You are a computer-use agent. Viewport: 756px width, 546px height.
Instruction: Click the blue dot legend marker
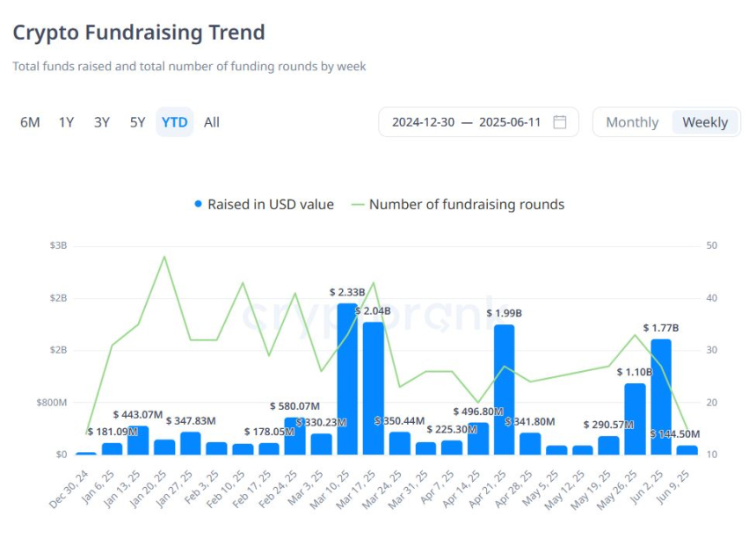click(197, 204)
